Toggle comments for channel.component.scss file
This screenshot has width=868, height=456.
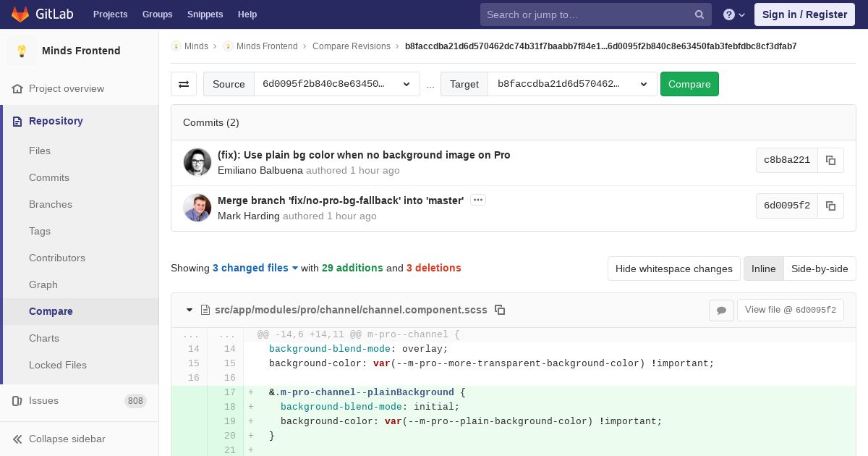click(721, 311)
